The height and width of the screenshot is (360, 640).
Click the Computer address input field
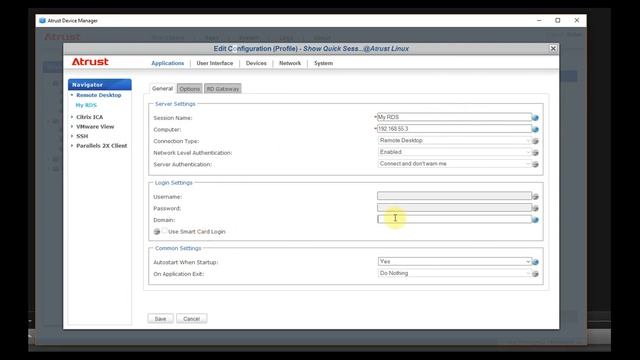click(454, 129)
